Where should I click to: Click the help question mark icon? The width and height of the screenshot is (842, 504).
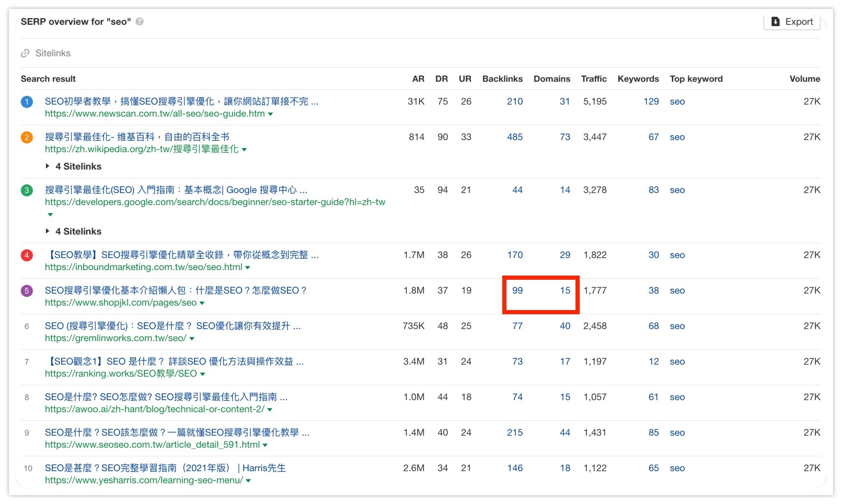(140, 21)
